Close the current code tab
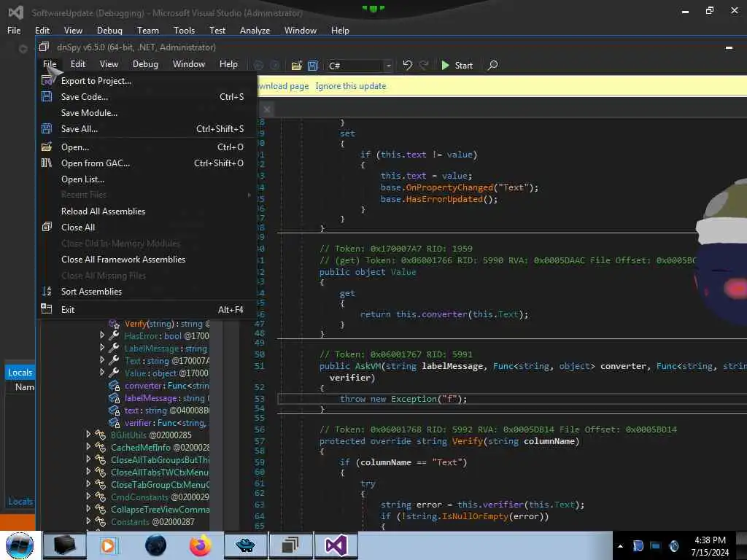The width and height of the screenshot is (747, 560). coord(267,109)
